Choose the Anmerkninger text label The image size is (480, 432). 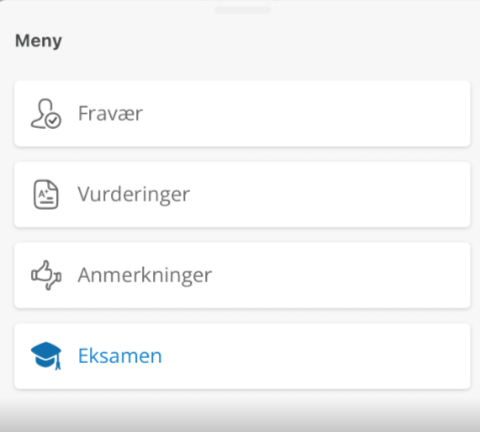point(145,275)
